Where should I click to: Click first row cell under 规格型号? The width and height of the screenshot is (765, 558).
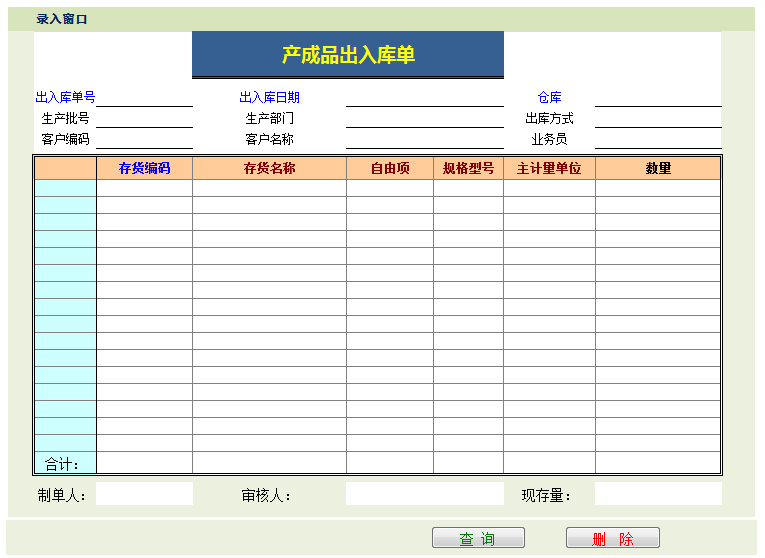click(468, 188)
